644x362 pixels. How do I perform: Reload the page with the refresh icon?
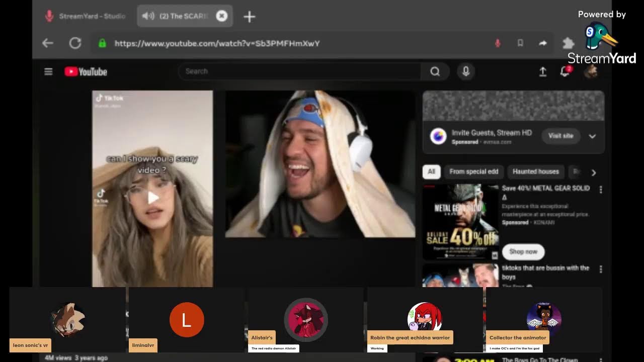(75, 43)
